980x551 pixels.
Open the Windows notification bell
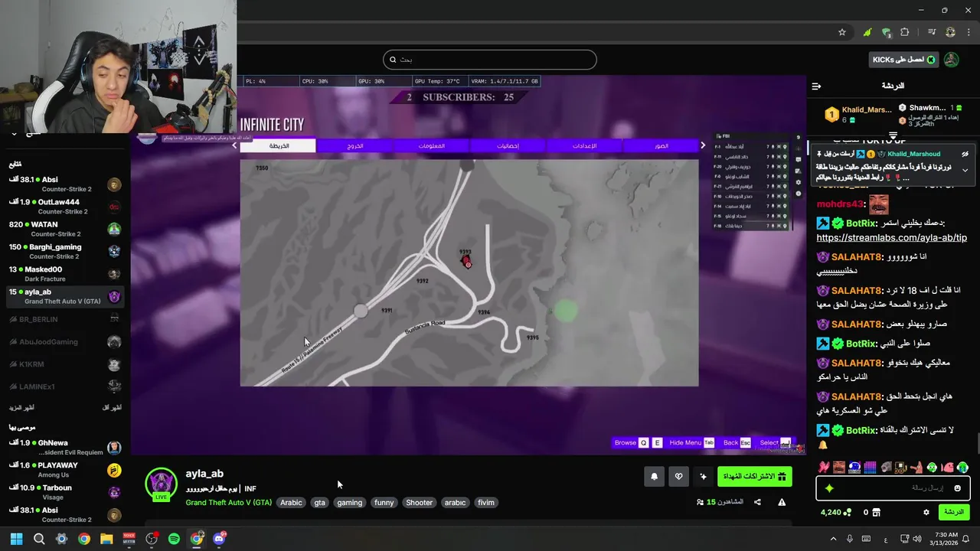point(967,539)
